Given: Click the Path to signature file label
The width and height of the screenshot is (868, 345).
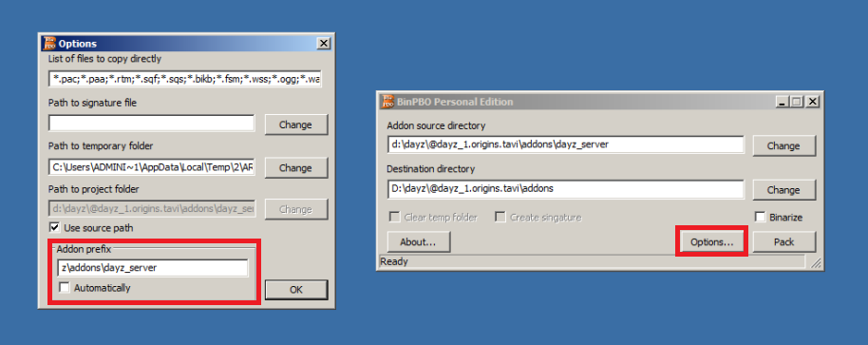Looking at the screenshot, I should [x=92, y=103].
